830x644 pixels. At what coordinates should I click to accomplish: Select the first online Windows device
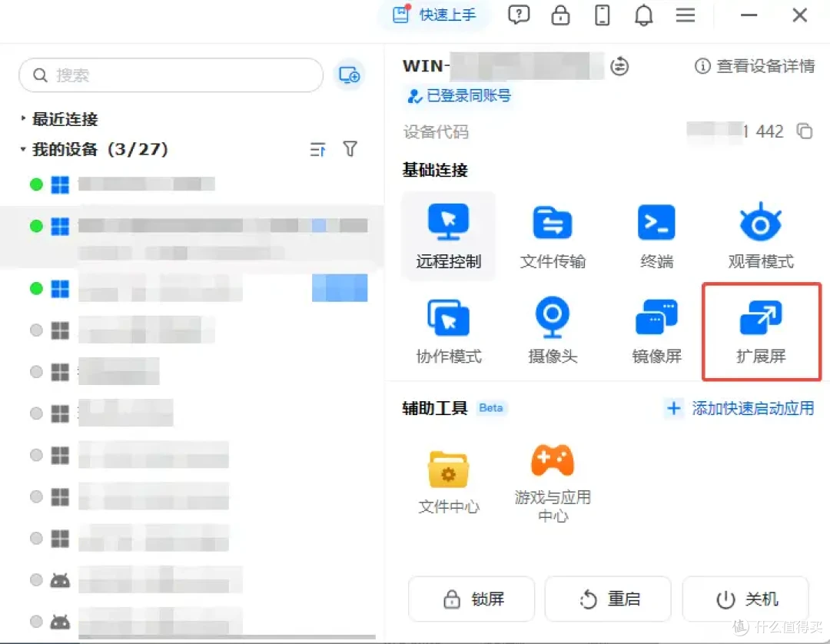tap(191, 184)
